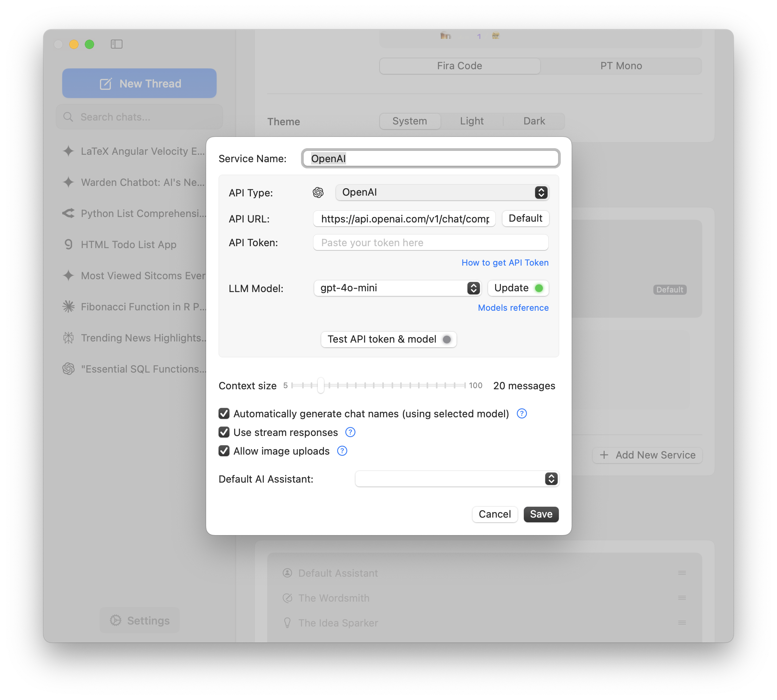The width and height of the screenshot is (777, 700).
Task: Open How to get API Token link
Action: (505, 262)
